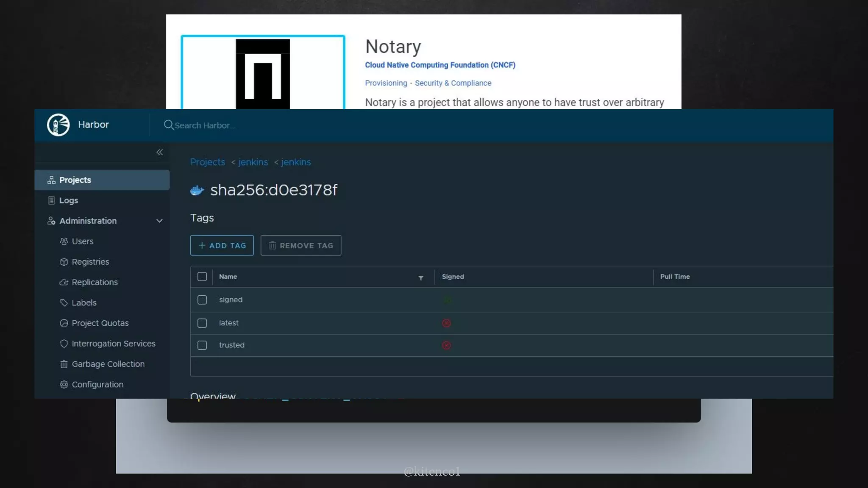Follow the Projects breadcrumb link

click(x=207, y=162)
